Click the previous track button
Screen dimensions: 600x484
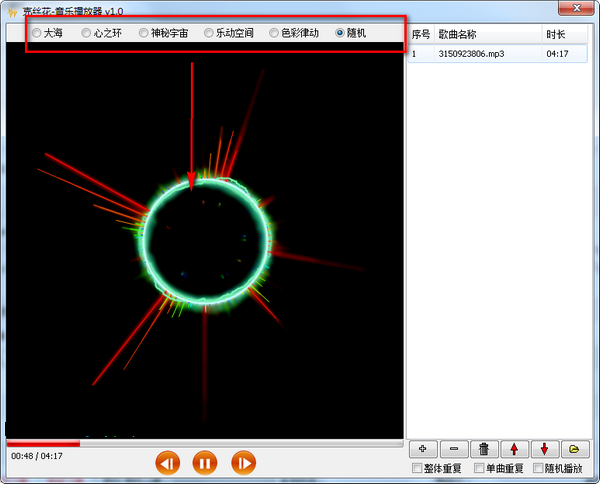click(167, 463)
